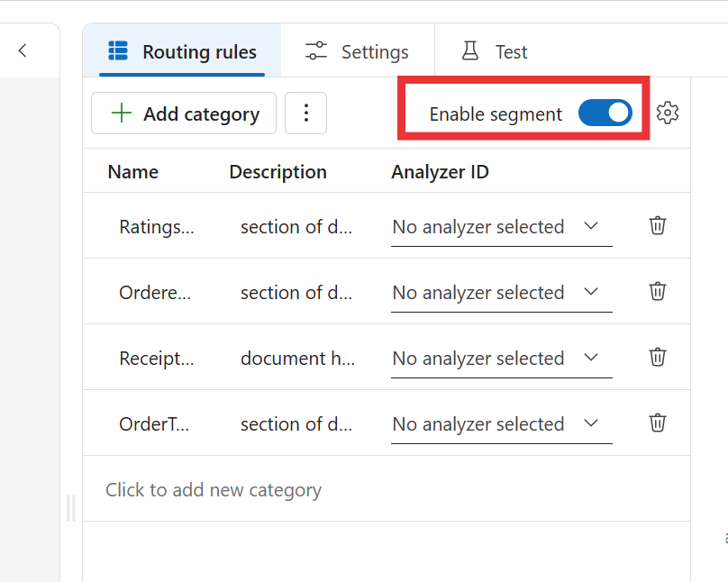This screenshot has width=728, height=582.
Task: Click the back chevron in the left panel
Action: pyautogui.click(x=23, y=50)
